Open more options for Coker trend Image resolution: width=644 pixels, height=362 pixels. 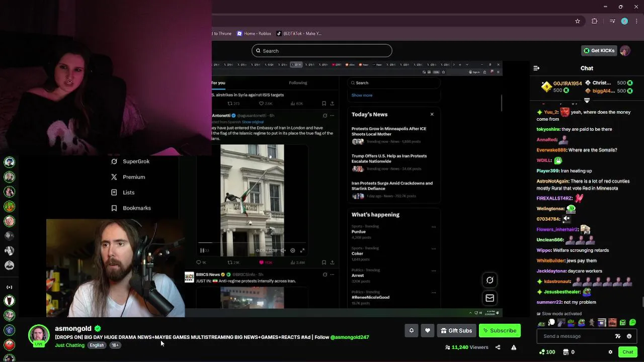coord(434,248)
